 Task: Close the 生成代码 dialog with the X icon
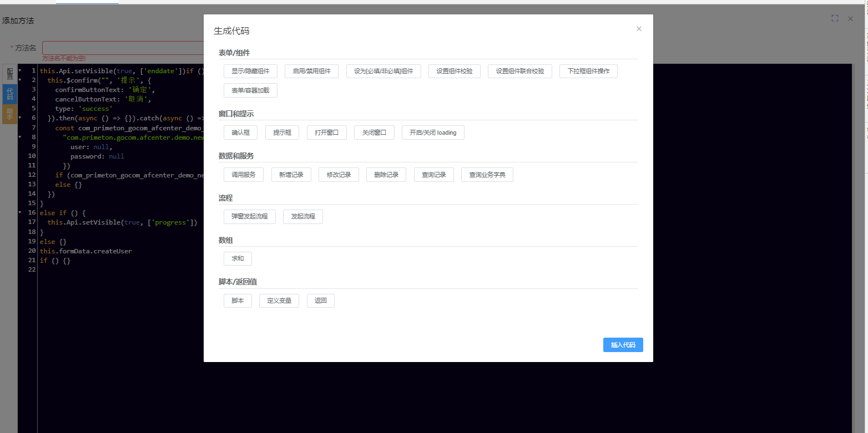(x=639, y=29)
